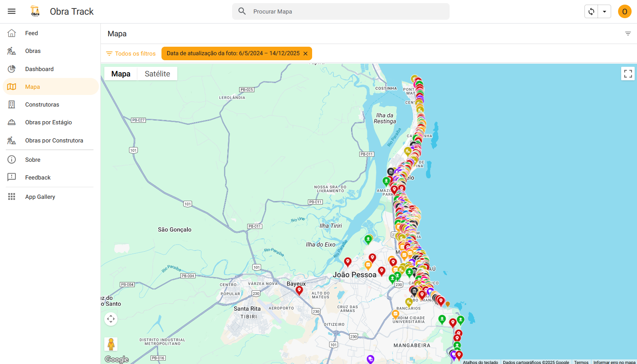Toggle the filter panel via top-right filter icon
This screenshot has width=637, height=364.
pos(627,34)
